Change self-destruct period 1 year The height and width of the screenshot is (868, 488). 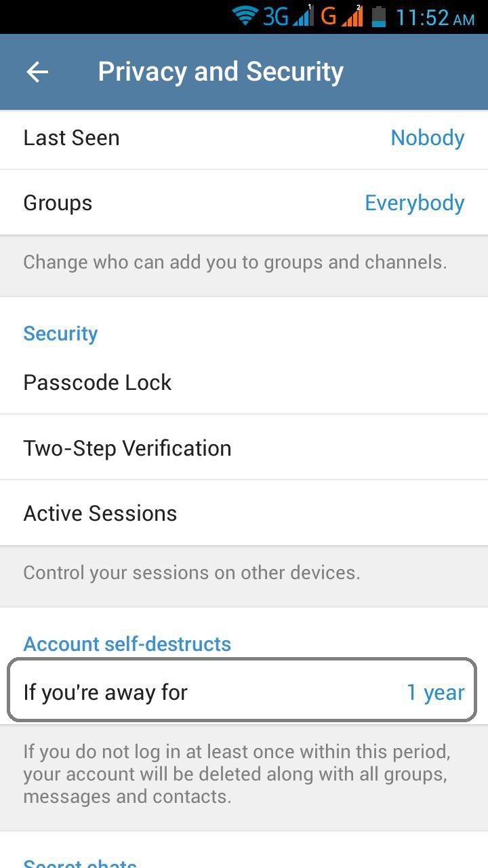[x=436, y=692]
